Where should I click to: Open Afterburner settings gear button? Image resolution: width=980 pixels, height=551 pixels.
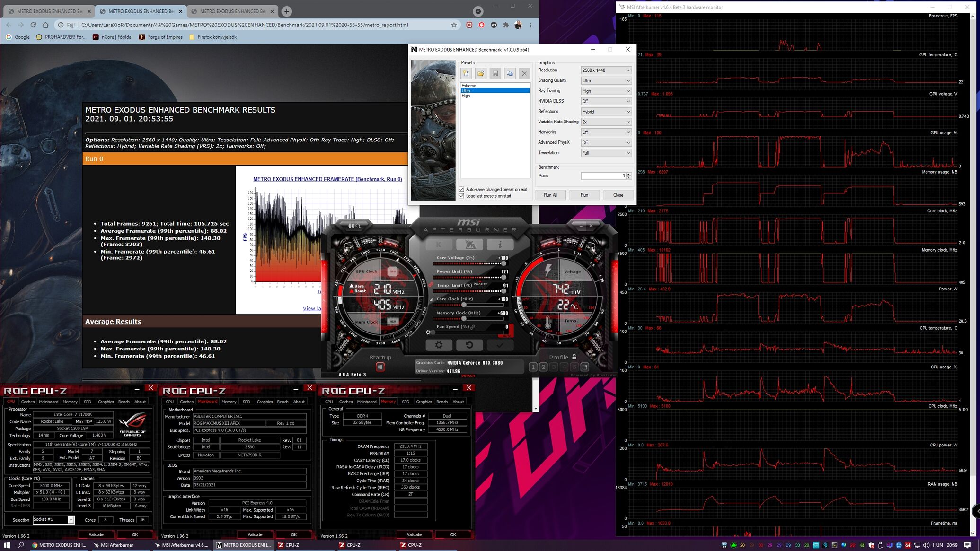pos(439,345)
